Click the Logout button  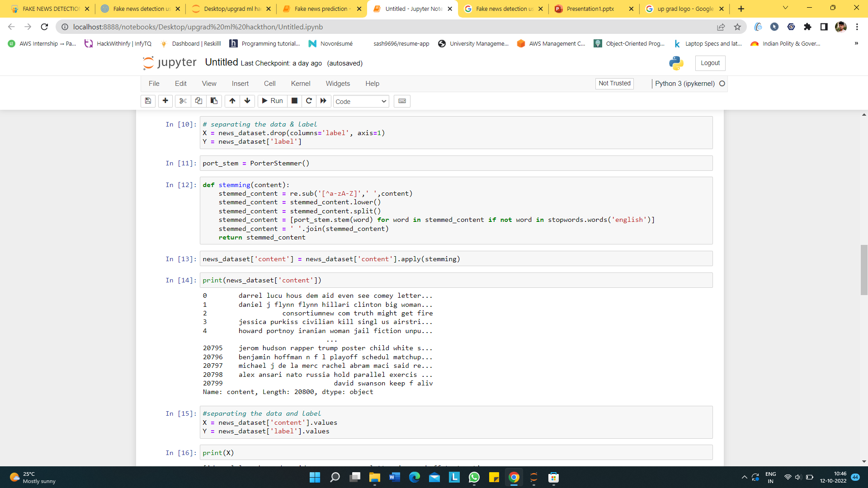[710, 63]
